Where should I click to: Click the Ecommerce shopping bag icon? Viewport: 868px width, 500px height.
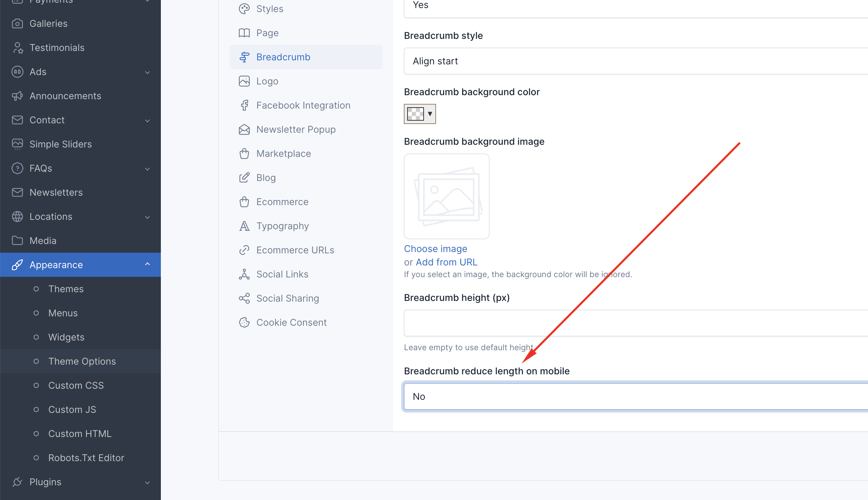click(244, 202)
